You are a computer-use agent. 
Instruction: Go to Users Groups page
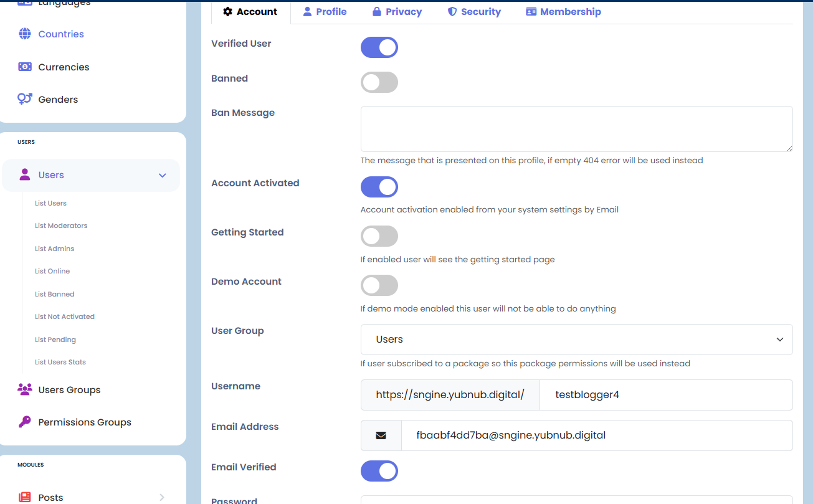pyautogui.click(x=69, y=389)
